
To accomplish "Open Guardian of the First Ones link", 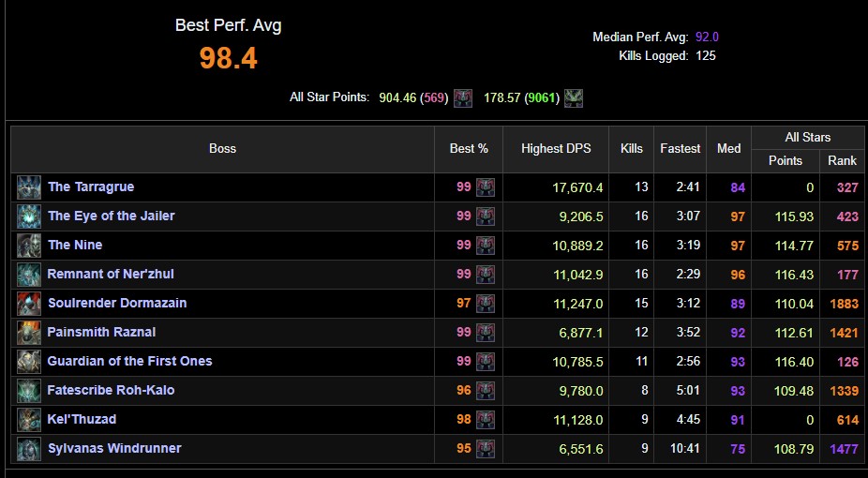I will tap(129, 361).
